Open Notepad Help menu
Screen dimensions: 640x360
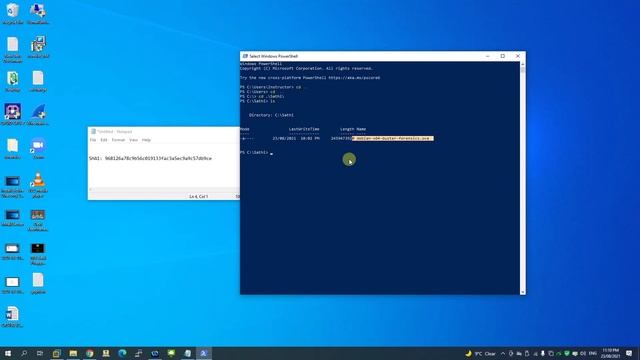146,140
